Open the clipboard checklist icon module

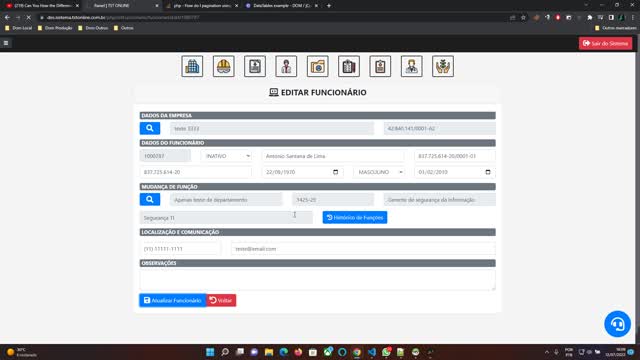(349, 66)
